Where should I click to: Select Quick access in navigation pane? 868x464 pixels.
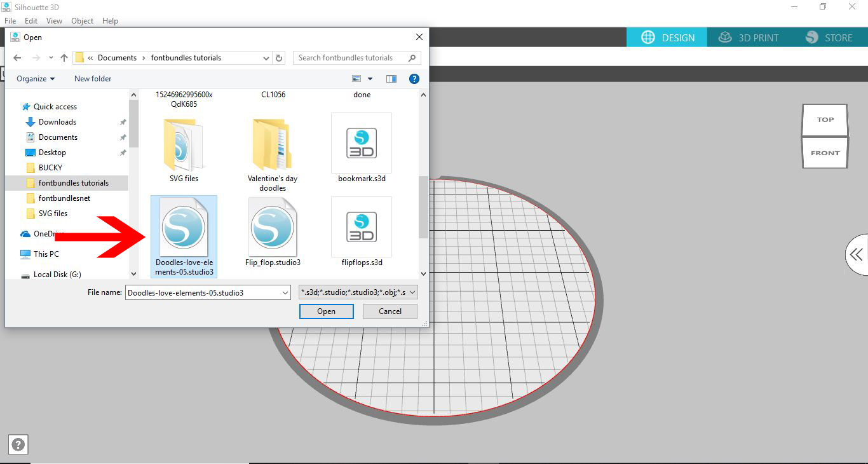click(50, 107)
